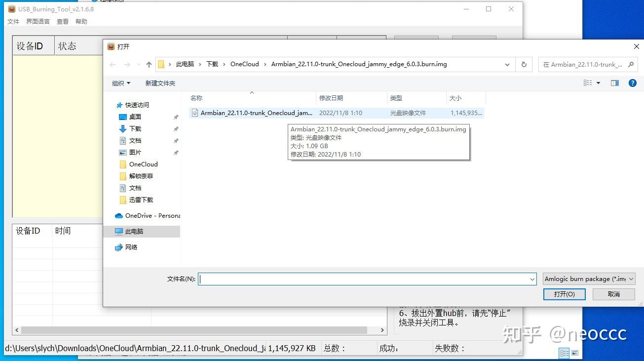Open 界面语言 menu in USB Burning Tool
Viewport: 644px width, 361px height.
tap(38, 22)
